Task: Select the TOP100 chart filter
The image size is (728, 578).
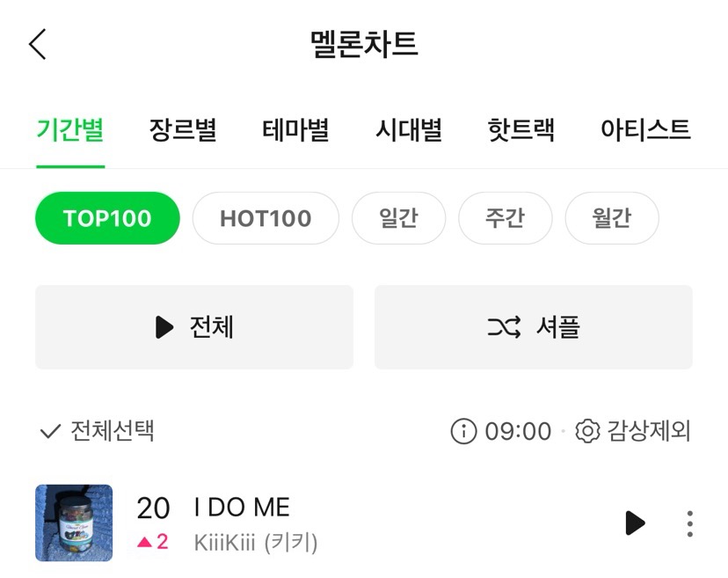Action: tap(107, 218)
